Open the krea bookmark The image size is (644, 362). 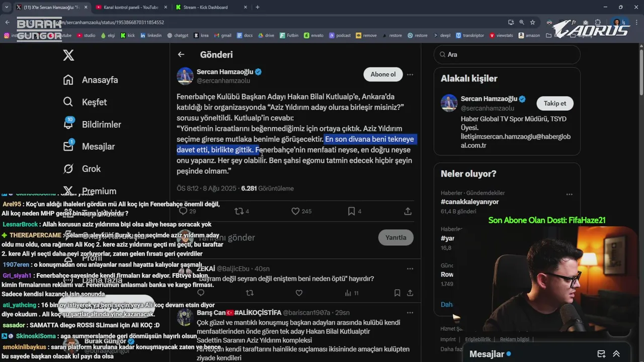coord(201,35)
